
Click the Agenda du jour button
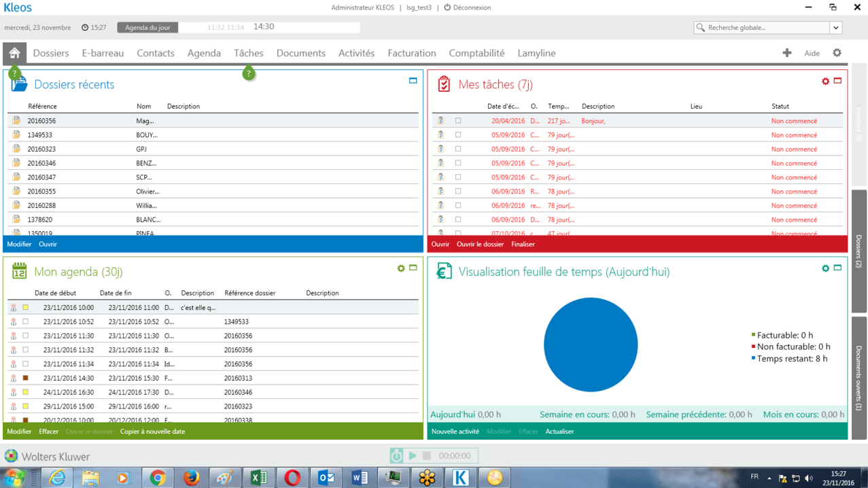tap(147, 27)
